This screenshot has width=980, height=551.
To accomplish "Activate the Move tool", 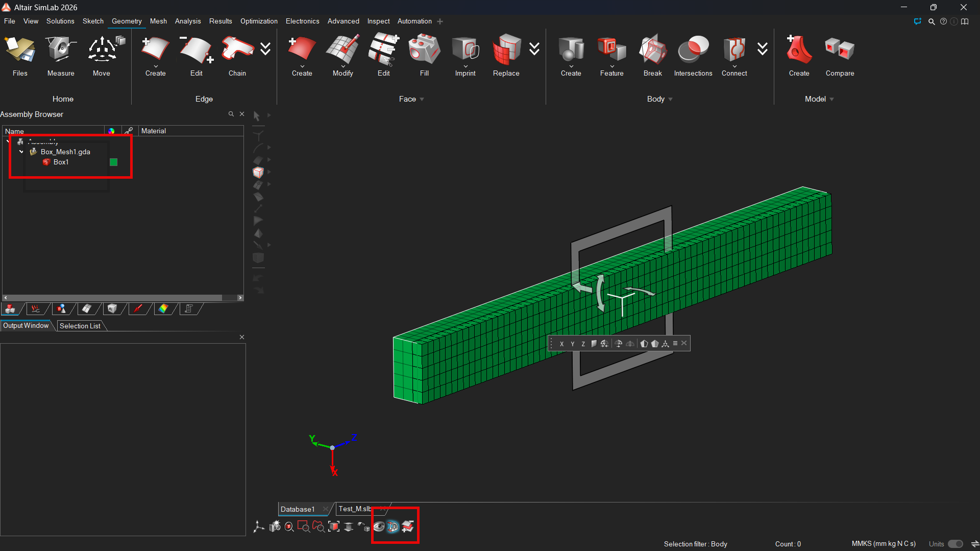I will (x=102, y=56).
